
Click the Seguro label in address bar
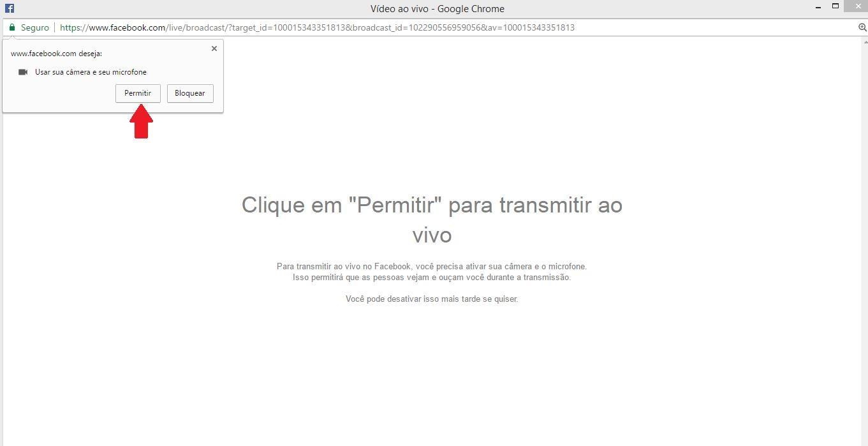[x=35, y=27]
